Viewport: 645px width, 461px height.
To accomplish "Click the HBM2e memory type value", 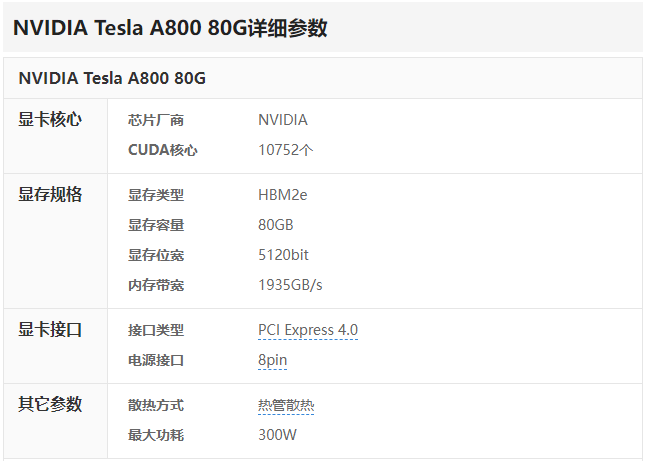I will tap(283, 195).
